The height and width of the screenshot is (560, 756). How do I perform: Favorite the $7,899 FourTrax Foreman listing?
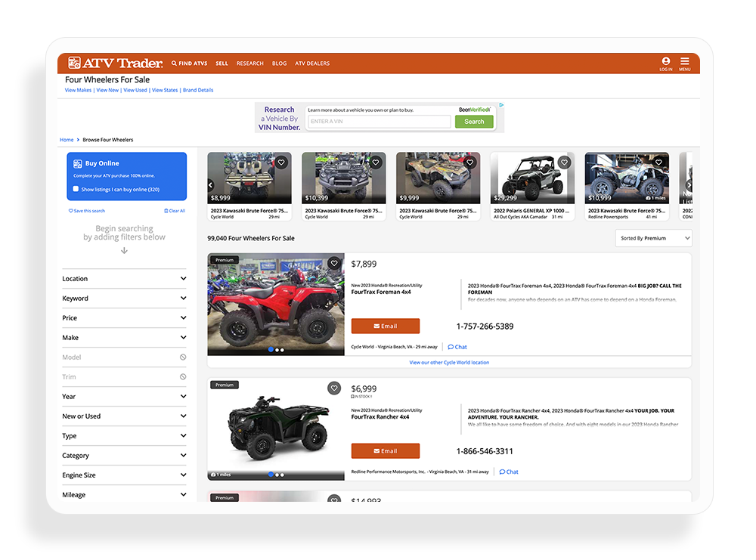click(334, 263)
